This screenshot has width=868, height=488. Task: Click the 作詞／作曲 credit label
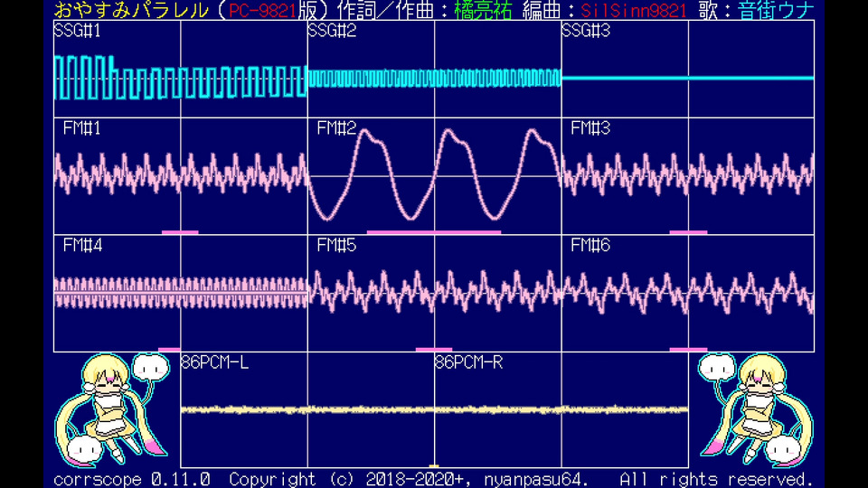pos(386,10)
